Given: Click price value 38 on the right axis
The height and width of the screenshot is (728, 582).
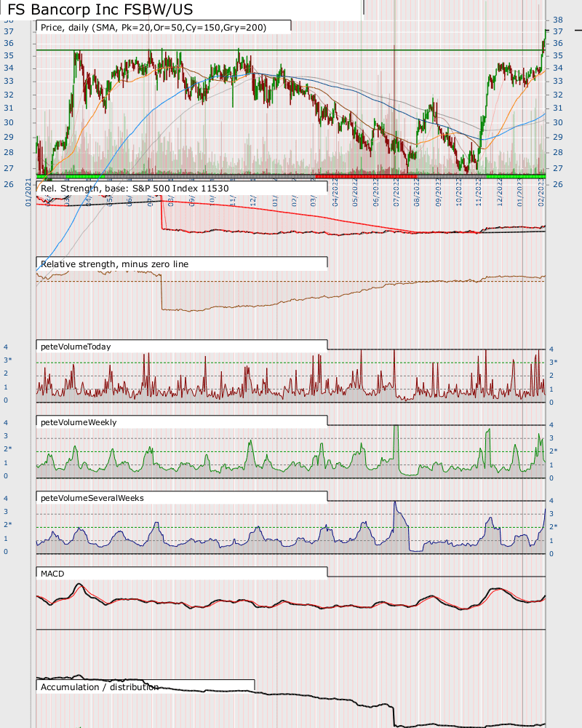Looking at the screenshot, I should click(557, 20).
